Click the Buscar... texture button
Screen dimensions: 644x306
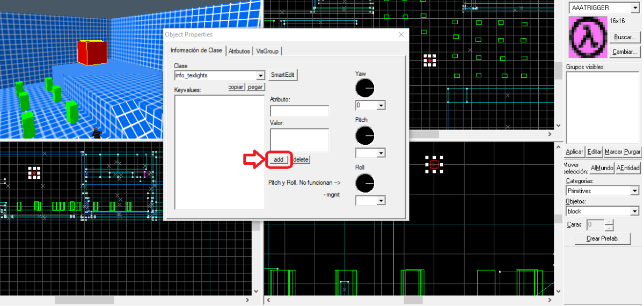tap(625, 38)
